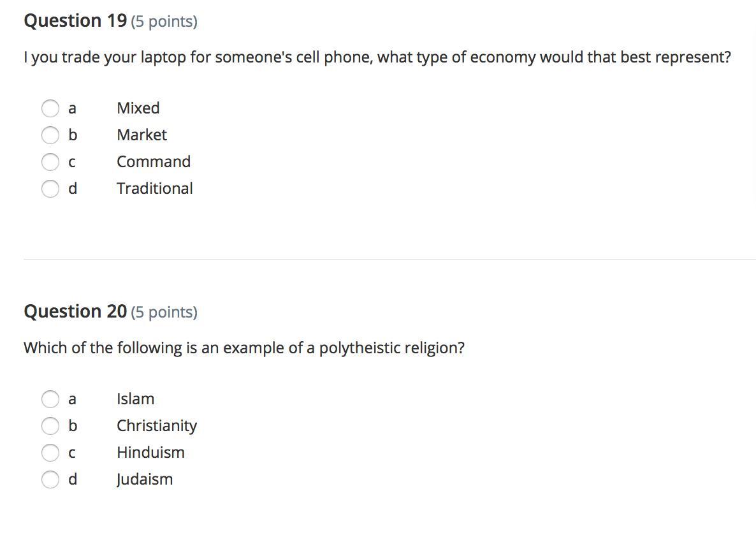Click the polytheistic religion question text
This screenshot has height=535, width=756.
pyautogui.click(x=244, y=348)
